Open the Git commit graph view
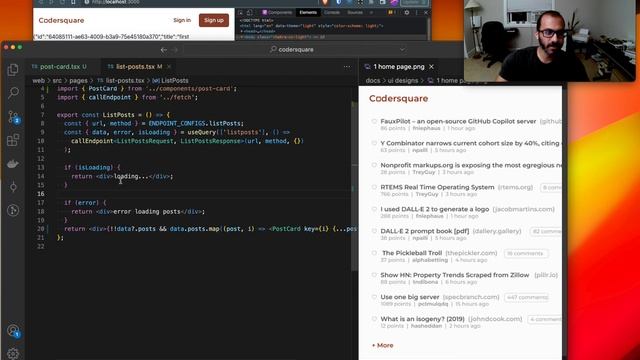Viewport: 640px width, 360px height. (13, 187)
